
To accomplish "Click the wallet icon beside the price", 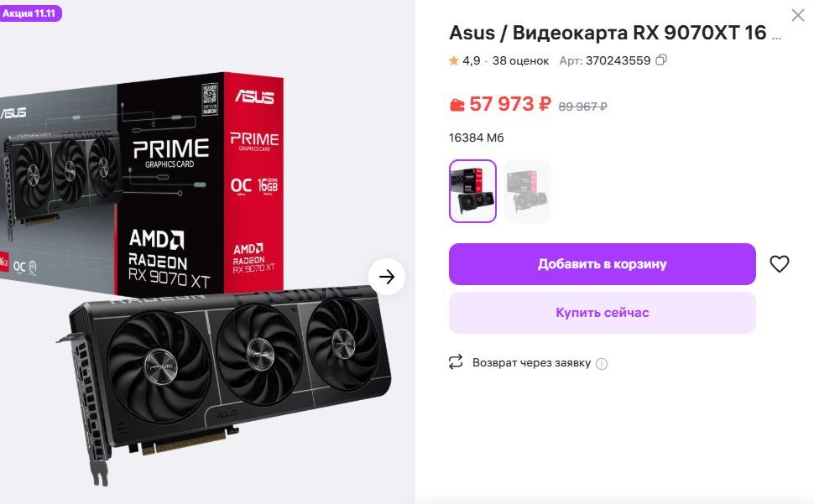I will coord(457,105).
